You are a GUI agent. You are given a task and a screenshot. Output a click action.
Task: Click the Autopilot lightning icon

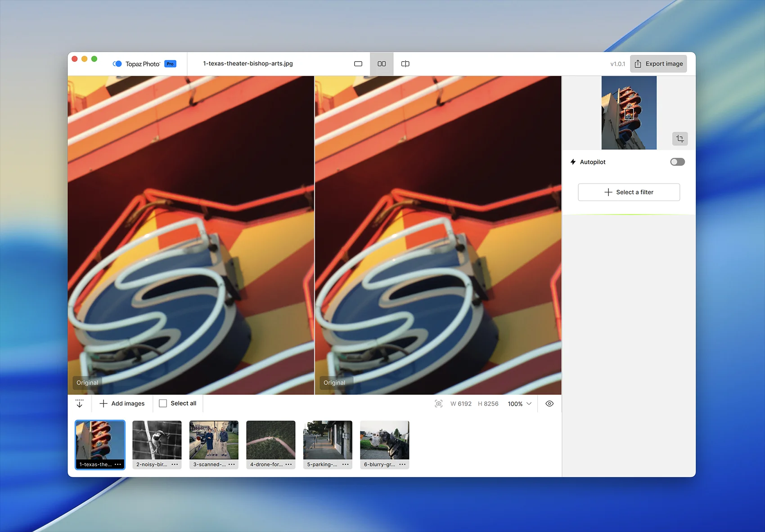coord(573,162)
